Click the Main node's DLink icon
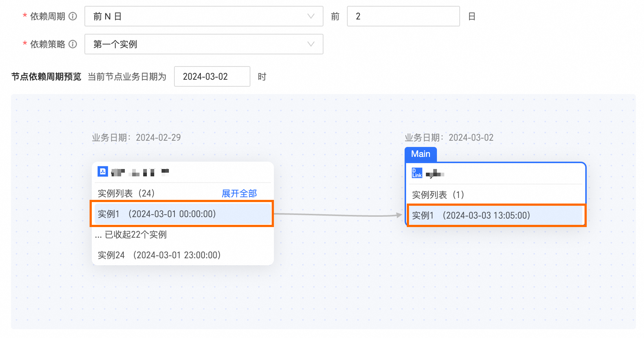Screen dimensions: 644x338 (417, 173)
